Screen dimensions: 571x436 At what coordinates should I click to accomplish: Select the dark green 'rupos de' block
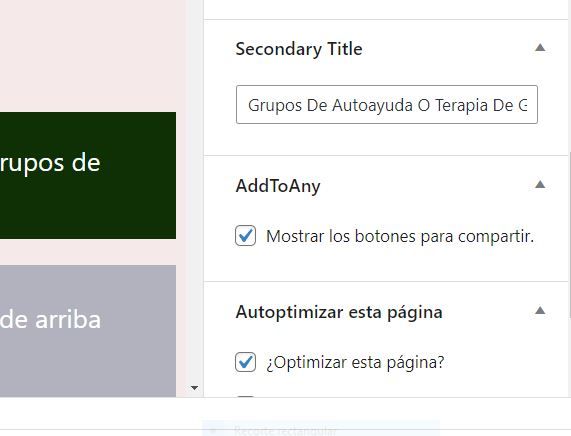click(x=88, y=176)
